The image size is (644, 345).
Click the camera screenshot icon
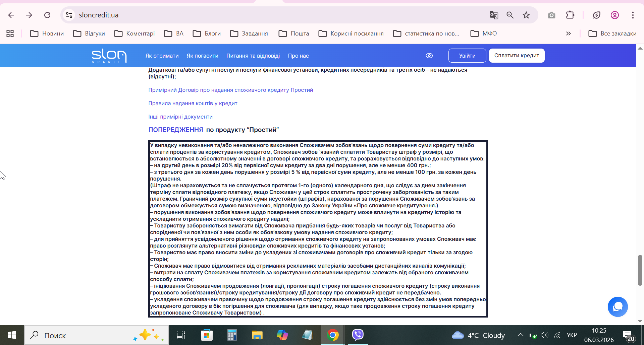pyautogui.click(x=551, y=15)
